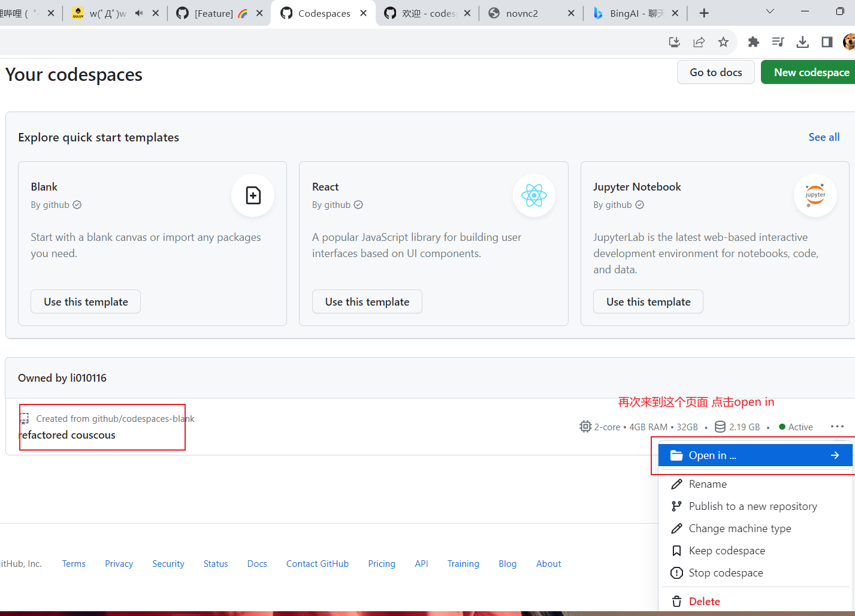Use the Blank template

(86, 301)
